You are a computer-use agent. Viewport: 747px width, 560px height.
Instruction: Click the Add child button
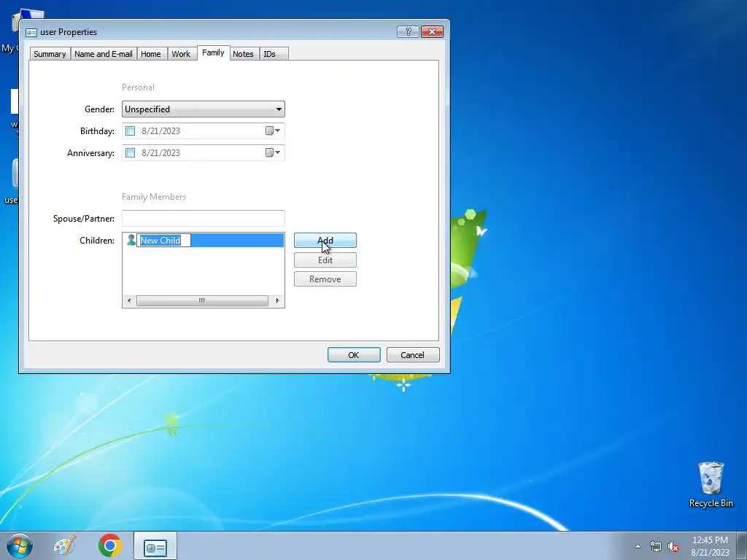coord(325,241)
